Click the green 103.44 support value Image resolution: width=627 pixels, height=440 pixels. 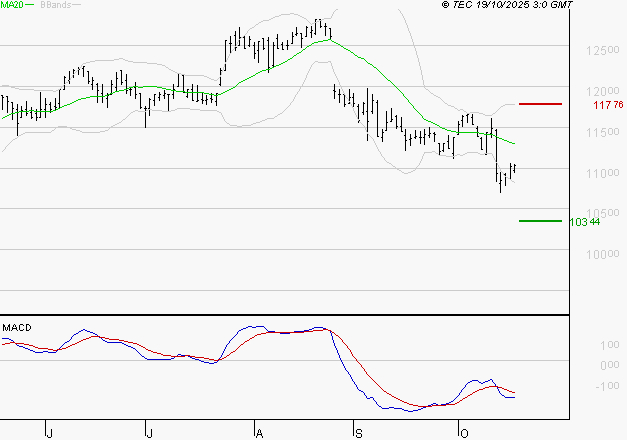[x=585, y=222]
